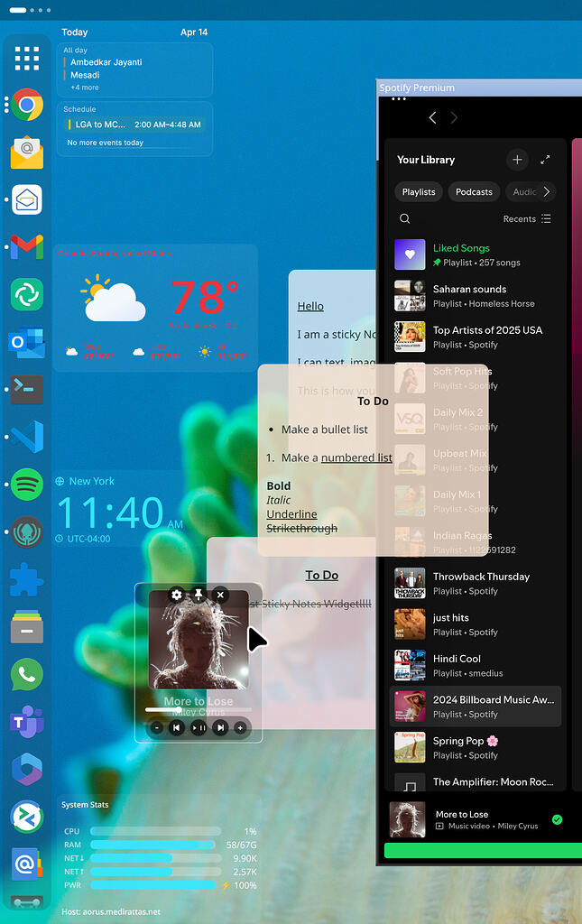
Task: Close the media player widget
Action: pyautogui.click(x=220, y=595)
